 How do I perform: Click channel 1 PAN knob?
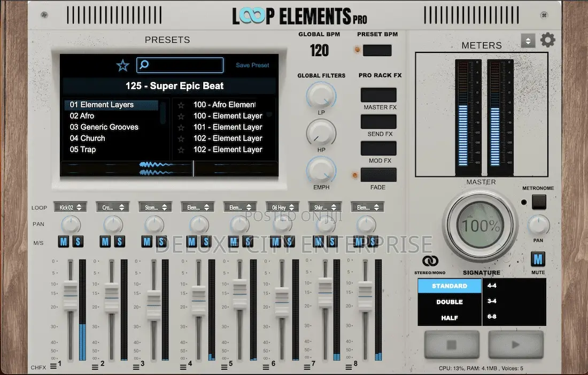[x=71, y=225]
